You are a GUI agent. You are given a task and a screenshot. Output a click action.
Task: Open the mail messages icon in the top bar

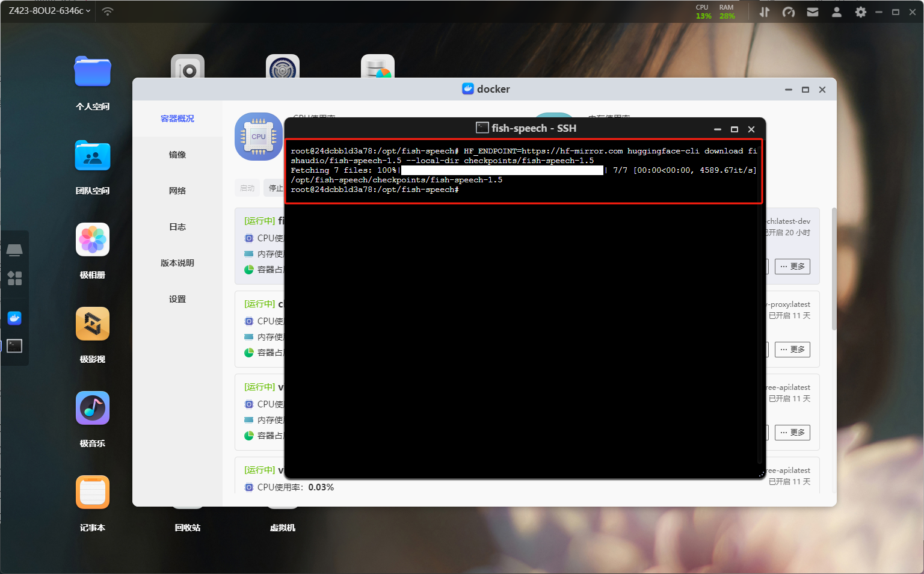(x=813, y=11)
